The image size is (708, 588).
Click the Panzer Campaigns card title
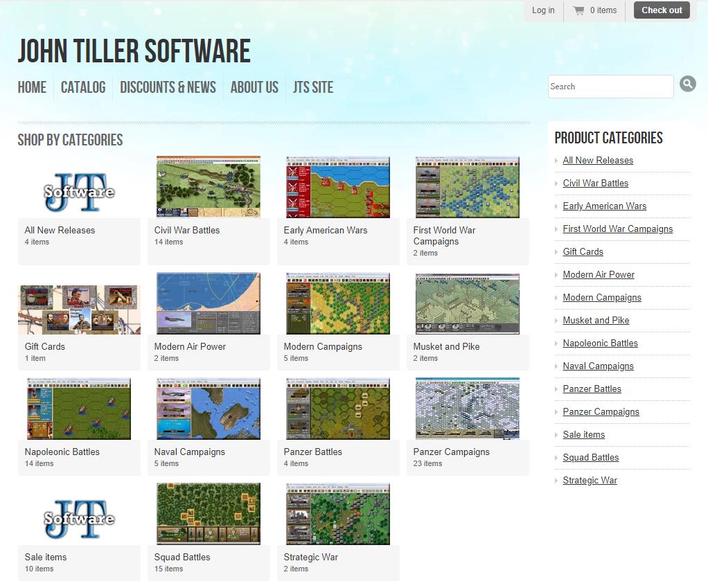click(452, 452)
